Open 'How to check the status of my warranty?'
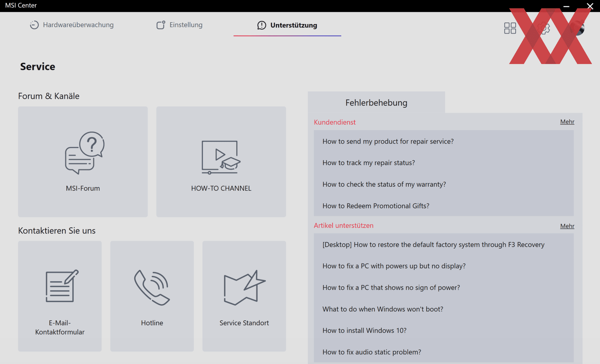Viewport: 600px width, 364px height. pyautogui.click(x=384, y=184)
